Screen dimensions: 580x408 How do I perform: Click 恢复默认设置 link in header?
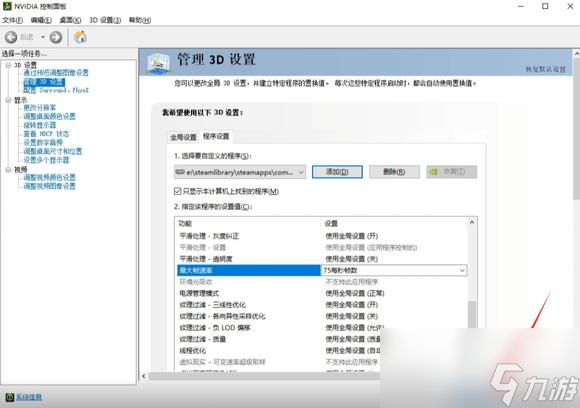(x=546, y=69)
